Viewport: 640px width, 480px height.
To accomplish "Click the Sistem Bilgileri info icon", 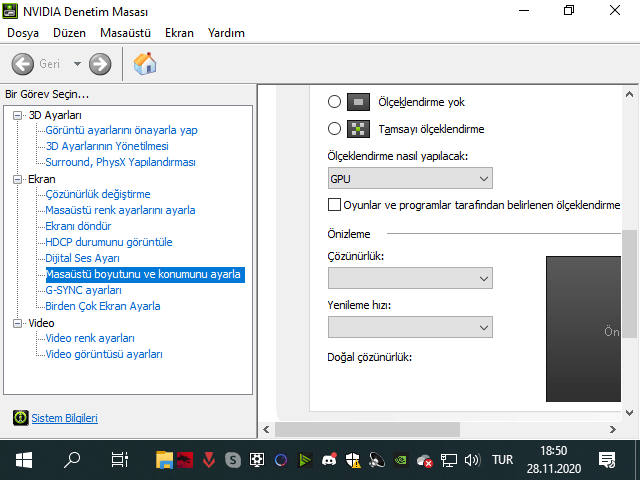I will point(20,418).
